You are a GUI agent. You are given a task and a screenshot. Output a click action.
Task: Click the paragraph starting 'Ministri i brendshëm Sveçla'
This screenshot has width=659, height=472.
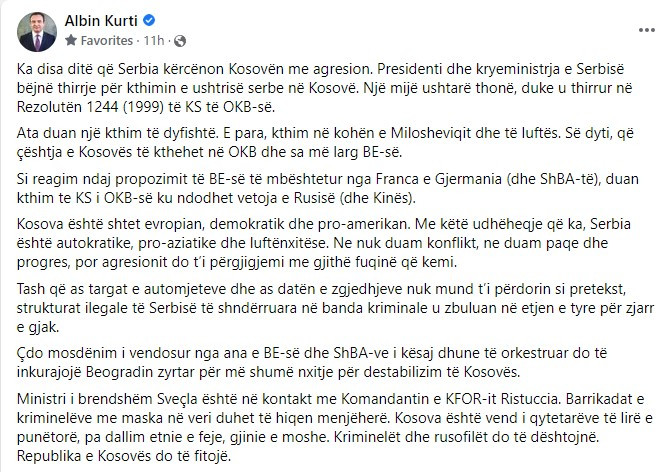tap(335, 427)
